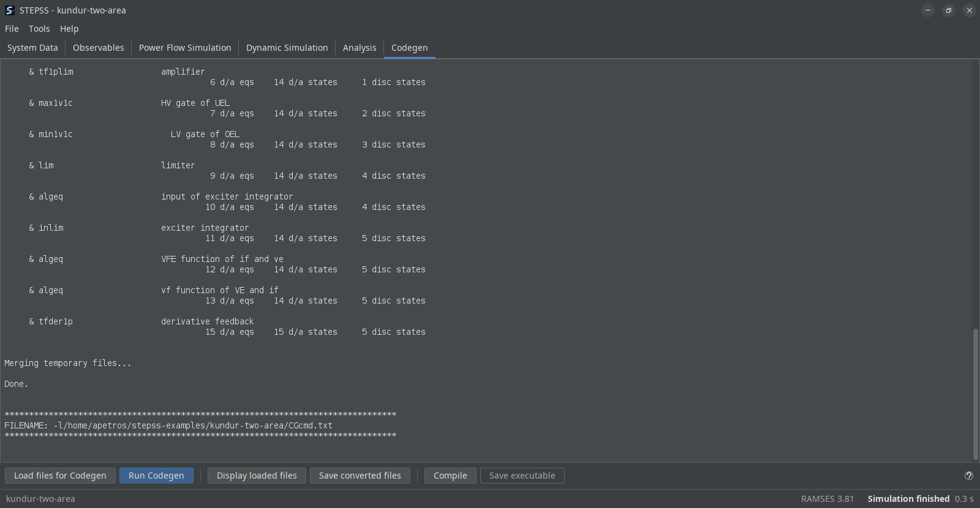The image size is (980, 508).
Task: Click the 'Done.' output line
Action: (17, 384)
